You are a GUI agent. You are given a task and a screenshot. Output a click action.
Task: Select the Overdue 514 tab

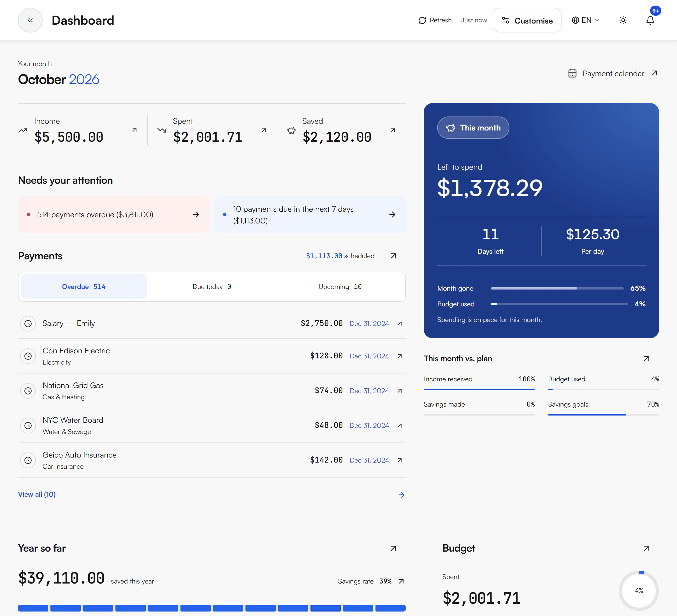[84, 286]
